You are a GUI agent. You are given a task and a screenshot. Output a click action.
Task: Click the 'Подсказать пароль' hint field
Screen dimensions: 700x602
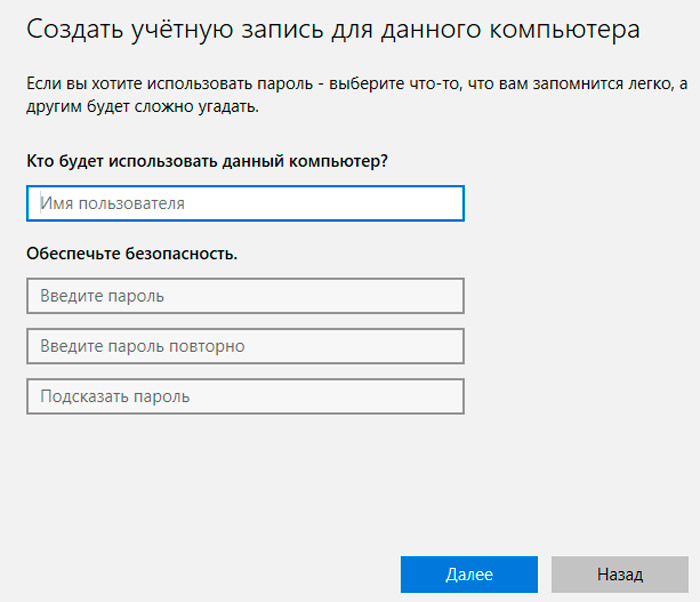click(x=245, y=396)
